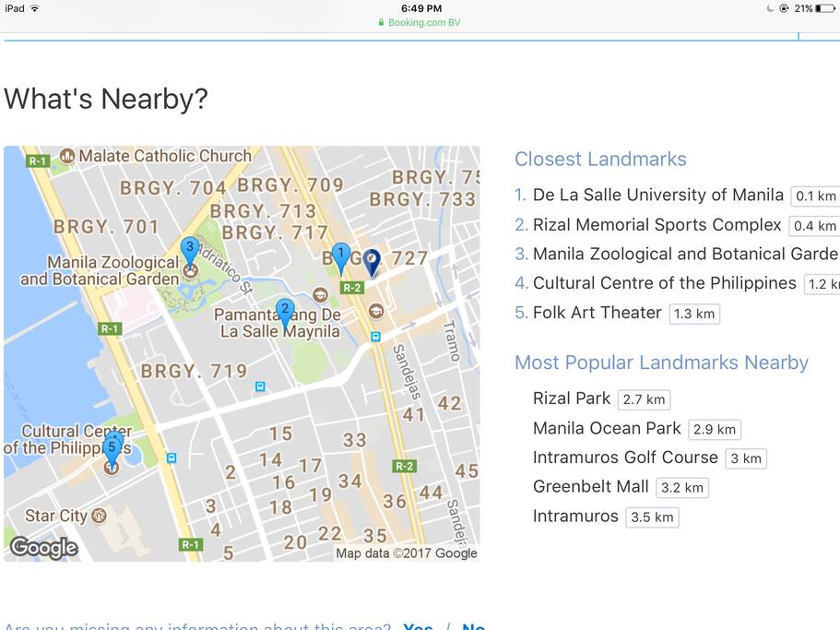
Task: Click the rotation lock status icon
Action: coord(784,8)
